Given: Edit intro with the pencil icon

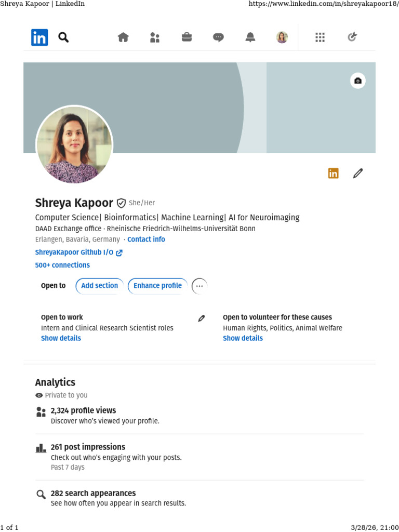Looking at the screenshot, I should (x=357, y=174).
